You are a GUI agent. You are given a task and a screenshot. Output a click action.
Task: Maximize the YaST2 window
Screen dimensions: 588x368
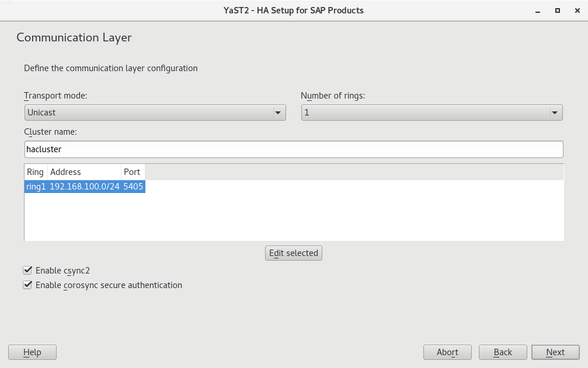[x=557, y=10]
